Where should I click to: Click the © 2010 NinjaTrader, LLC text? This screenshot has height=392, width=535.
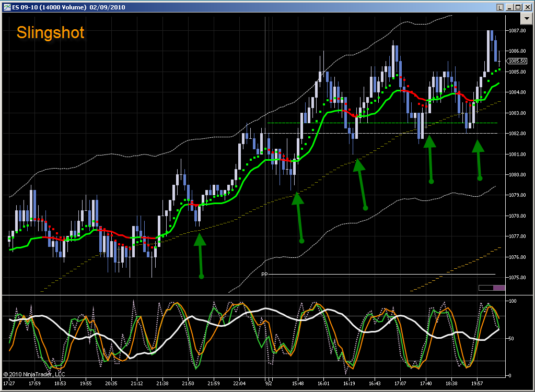(x=34, y=374)
